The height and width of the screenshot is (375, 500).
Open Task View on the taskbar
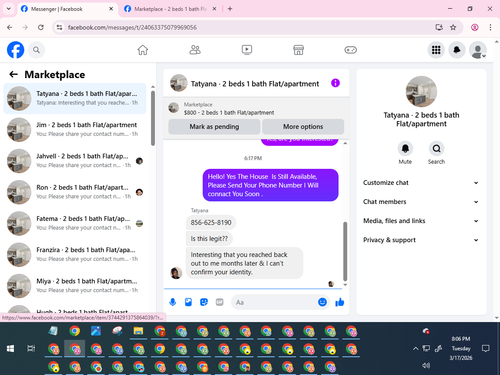[31, 349]
